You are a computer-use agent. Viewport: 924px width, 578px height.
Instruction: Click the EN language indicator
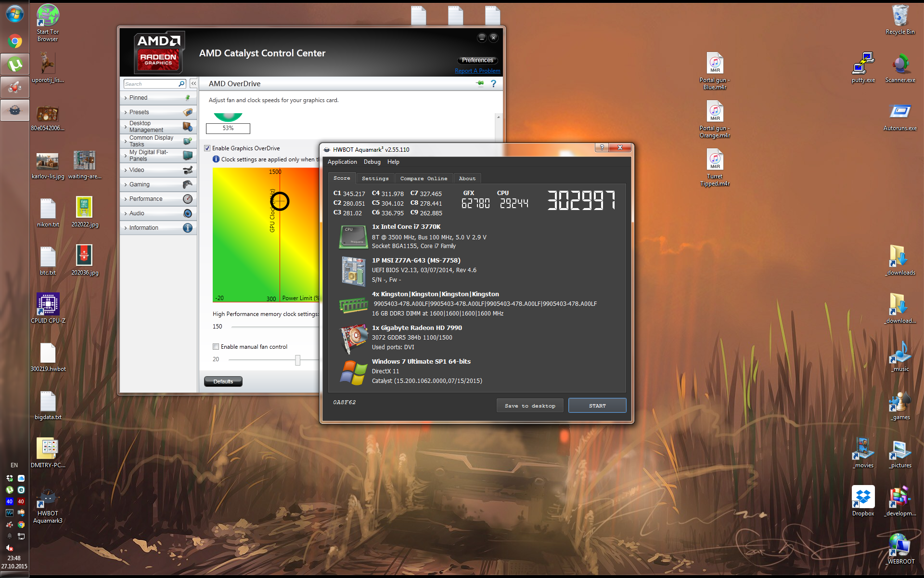(x=14, y=465)
